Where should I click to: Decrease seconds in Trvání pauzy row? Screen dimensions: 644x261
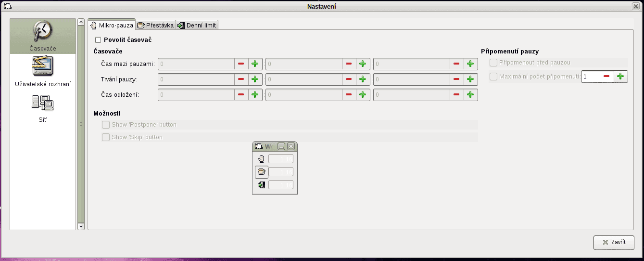click(456, 79)
